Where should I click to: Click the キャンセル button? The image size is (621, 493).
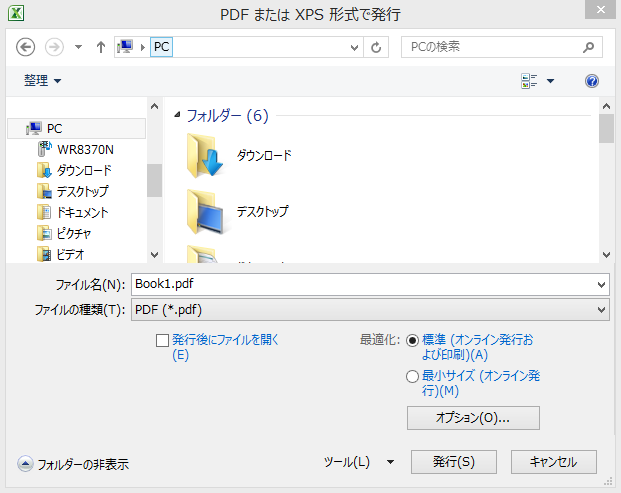554,462
